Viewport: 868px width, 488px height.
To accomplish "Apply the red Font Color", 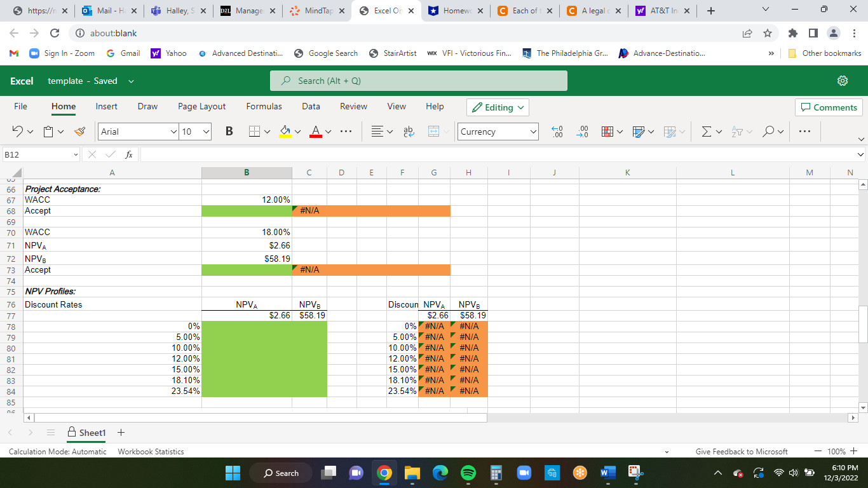I will click(316, 132).
